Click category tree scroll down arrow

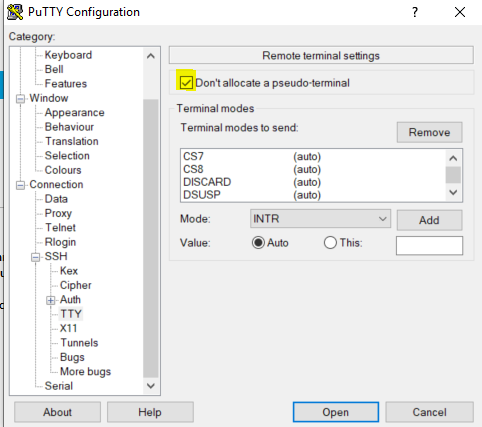coord(151,386)
